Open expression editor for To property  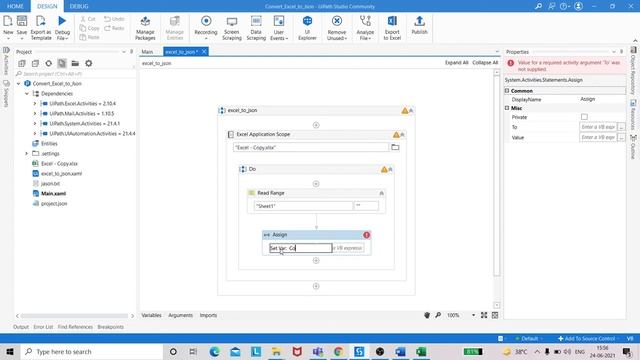point(621,127)
